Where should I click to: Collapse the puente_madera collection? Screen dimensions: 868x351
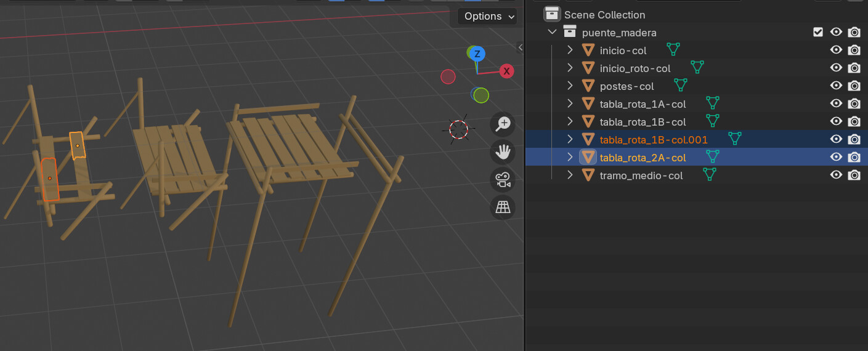[552, 32]
